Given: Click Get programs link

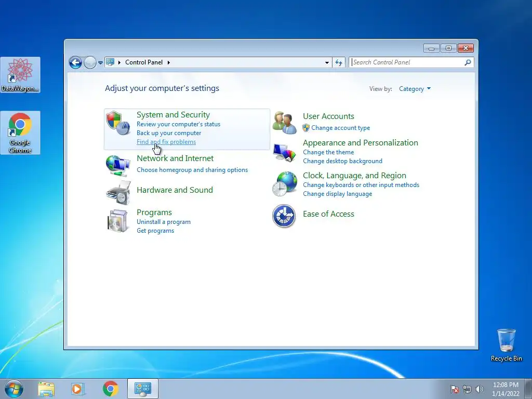Looking at the screenshot, I should pos(155,231).
